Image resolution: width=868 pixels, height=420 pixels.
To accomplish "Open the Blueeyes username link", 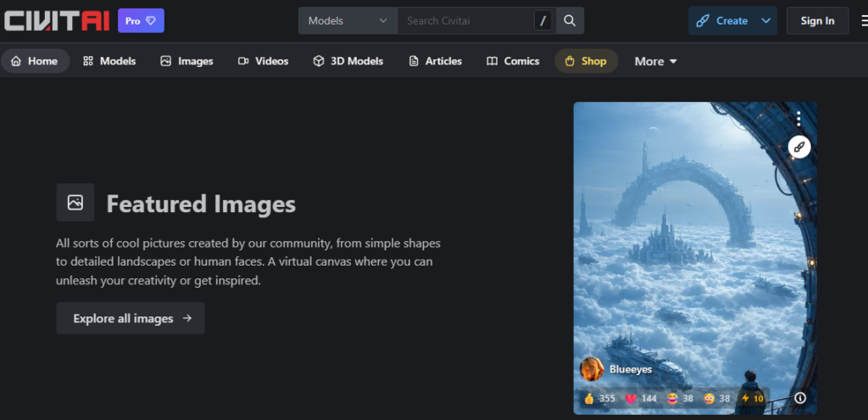I will pos(631,369).
